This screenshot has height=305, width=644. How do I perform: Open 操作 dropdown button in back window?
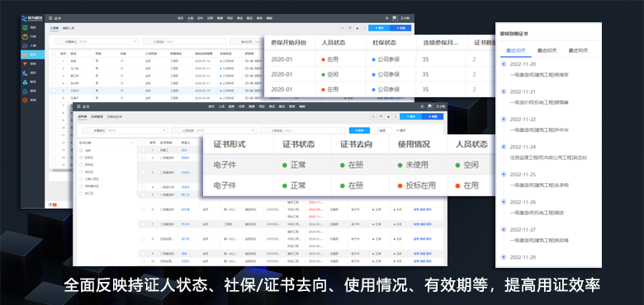click(379, 28)
